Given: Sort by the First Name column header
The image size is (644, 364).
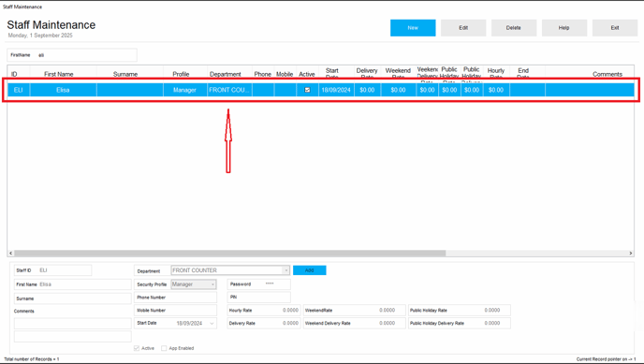Looking at the screenshot, I should [x=59, y=74].
